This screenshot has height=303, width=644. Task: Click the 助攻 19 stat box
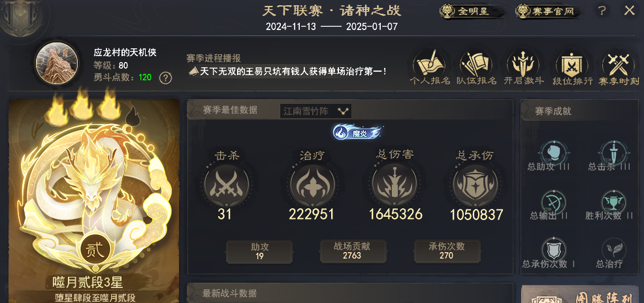[x=259, y=251]
